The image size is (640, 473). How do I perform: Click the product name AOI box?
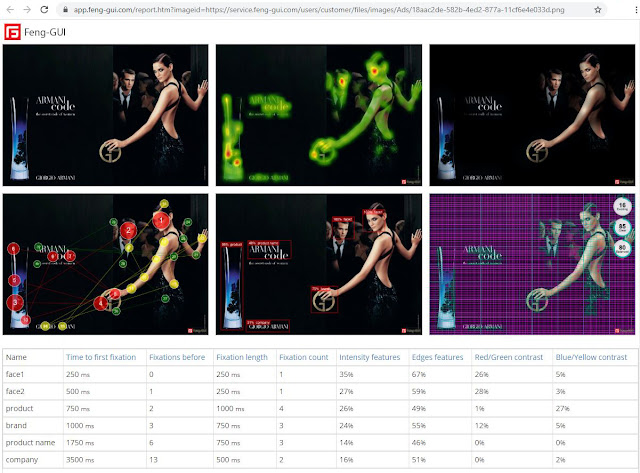[269, 250]
